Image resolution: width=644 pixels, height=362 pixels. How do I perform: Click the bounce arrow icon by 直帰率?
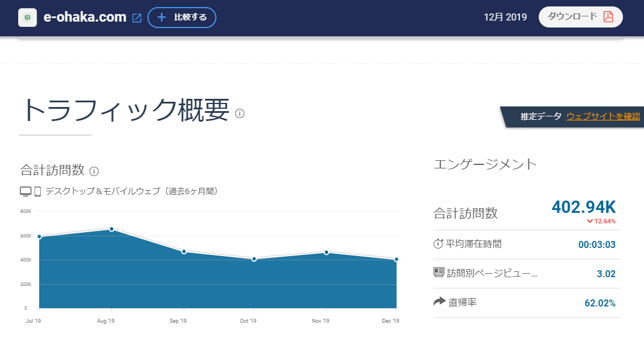(x=439, y=301)
